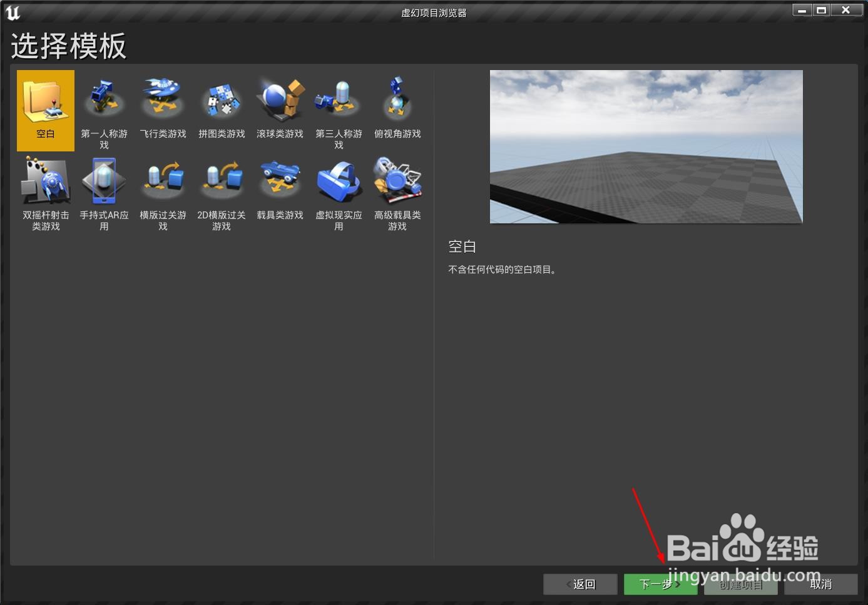Pick the 拼图类游戏 template
Image resolution: width=868 pixels, height=605 pixels.
pos(222,110)
